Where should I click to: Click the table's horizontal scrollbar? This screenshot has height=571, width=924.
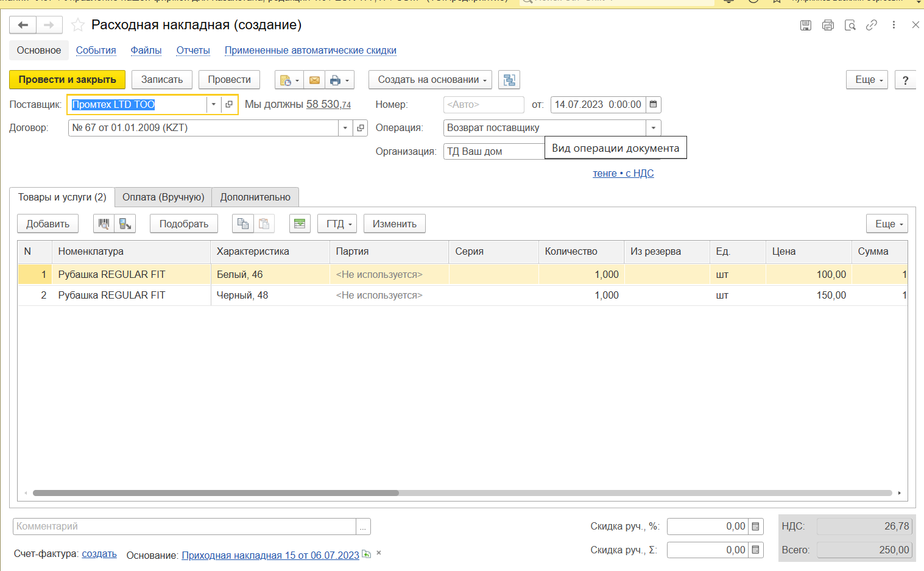tap(216, 493)
